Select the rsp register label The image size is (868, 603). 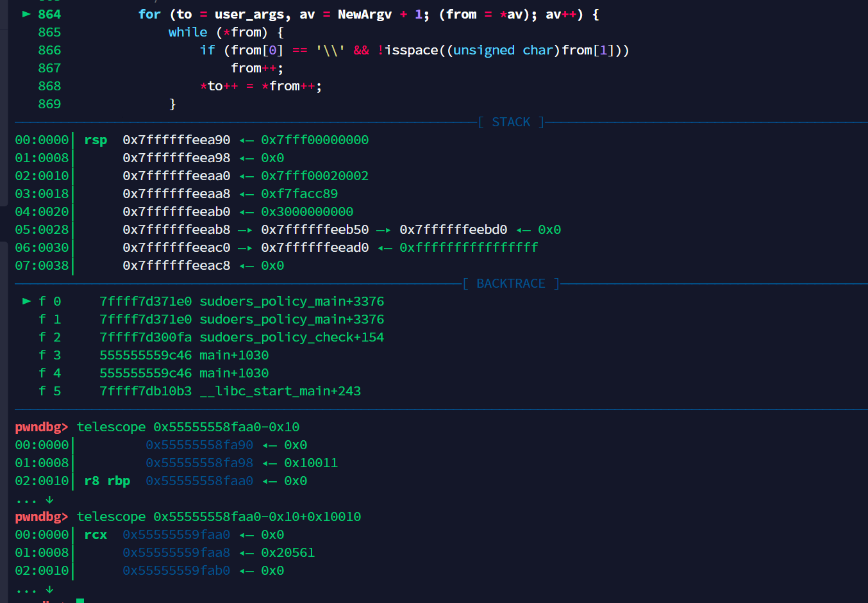coord(96,140)
